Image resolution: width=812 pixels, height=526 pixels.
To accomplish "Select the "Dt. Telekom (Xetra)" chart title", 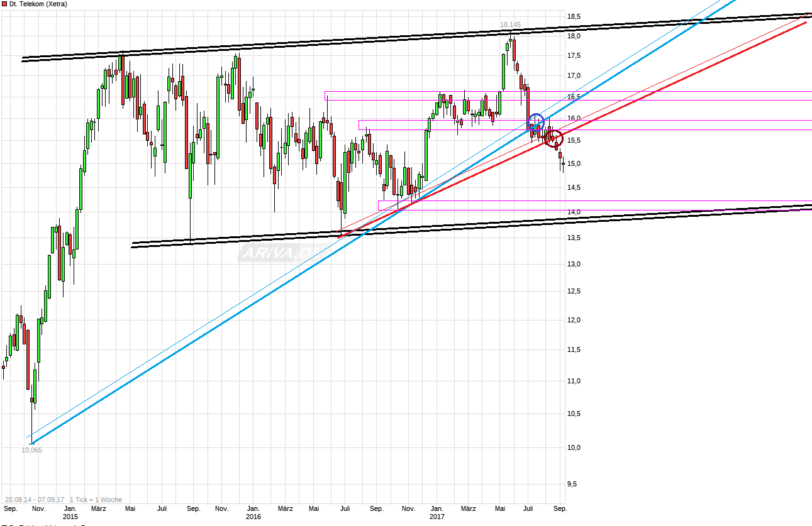I will [38, 4].
